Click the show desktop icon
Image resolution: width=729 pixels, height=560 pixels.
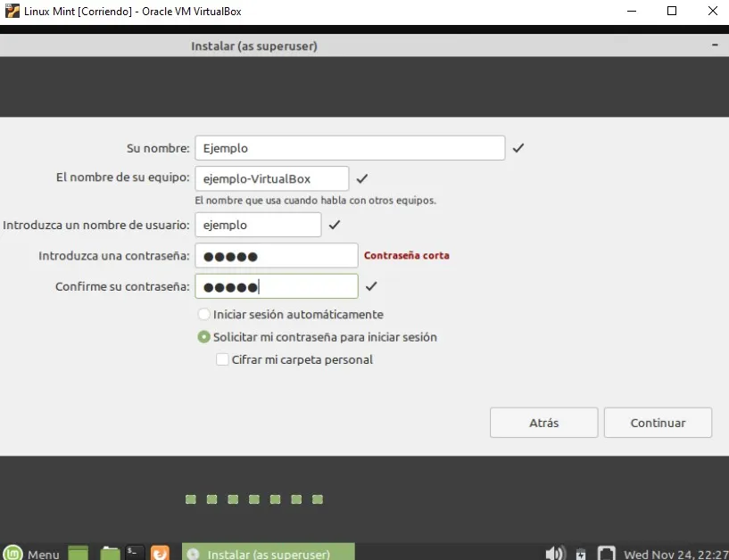77,553
